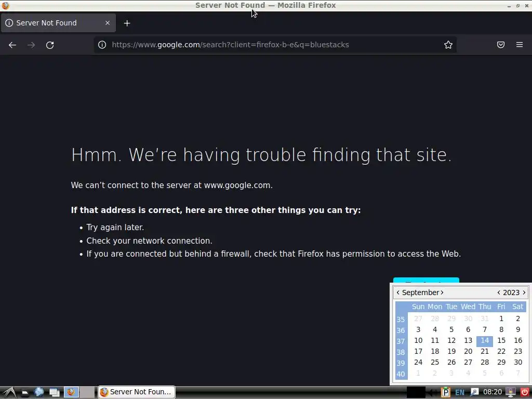Screen dimensions: 532x399
Task: Select September 1 in calendar
Action: tap(501, 318)
